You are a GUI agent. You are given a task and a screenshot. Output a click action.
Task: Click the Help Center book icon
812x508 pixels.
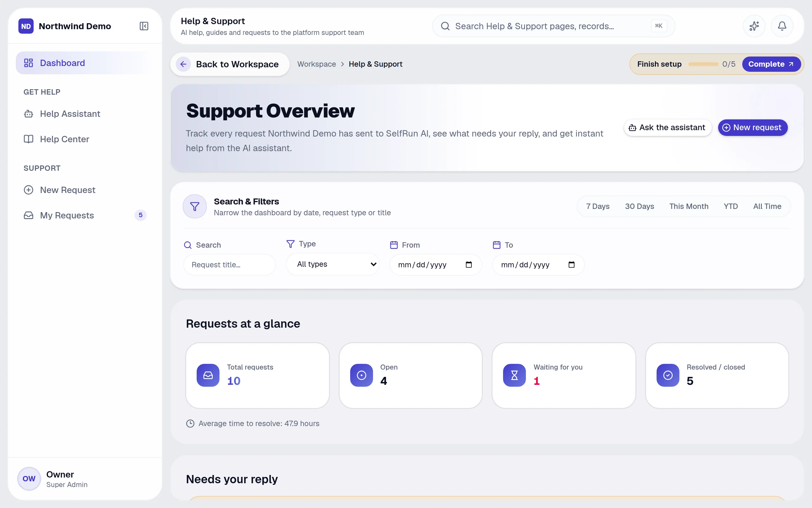click(x=29, y=139)
